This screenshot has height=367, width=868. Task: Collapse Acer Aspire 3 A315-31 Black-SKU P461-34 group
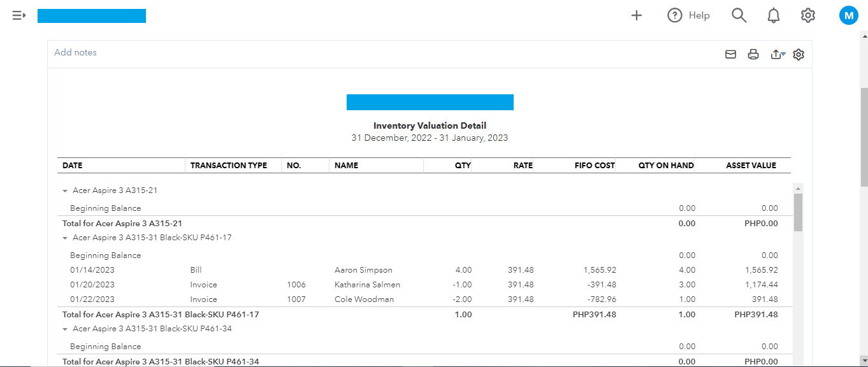(x=65, y=329)
